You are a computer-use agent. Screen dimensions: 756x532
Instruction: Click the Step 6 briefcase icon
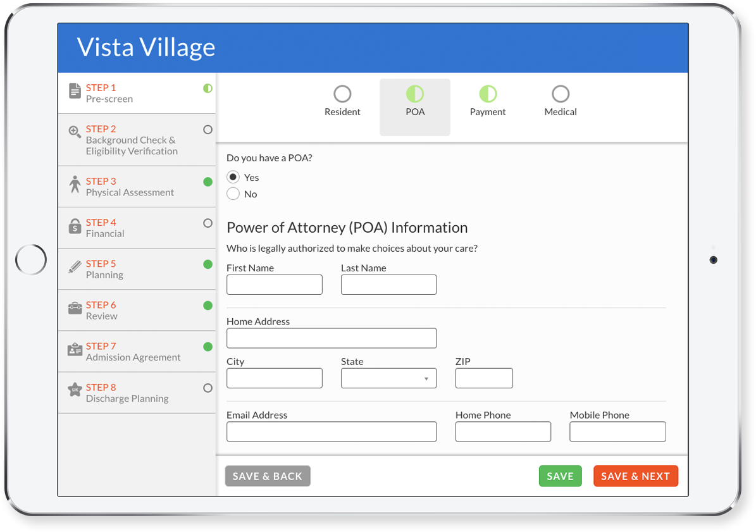[x=75, y=308]
